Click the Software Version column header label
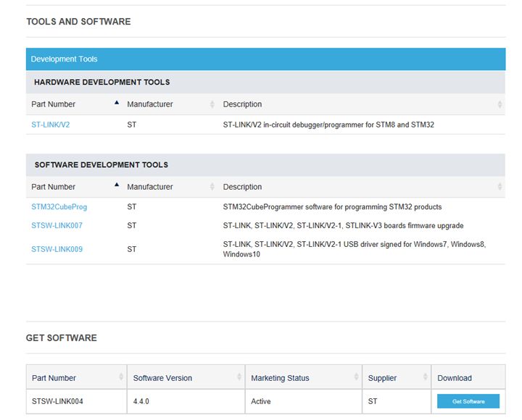 pos(162,378)
